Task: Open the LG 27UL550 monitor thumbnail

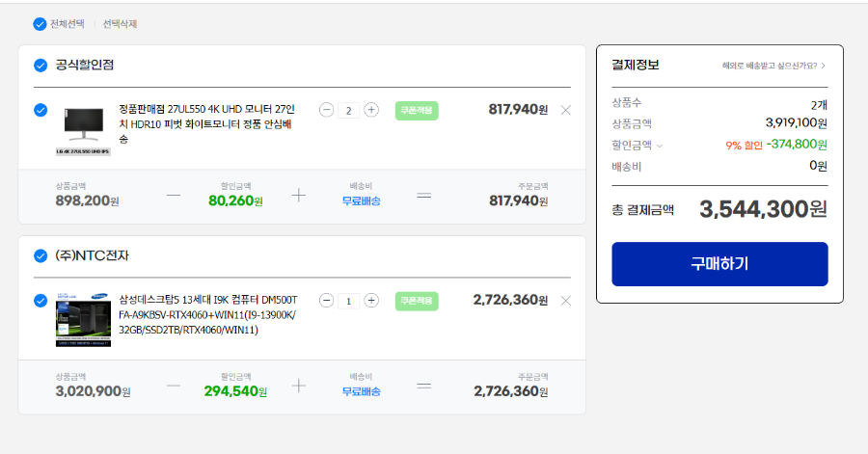Action: pos(83,129)
